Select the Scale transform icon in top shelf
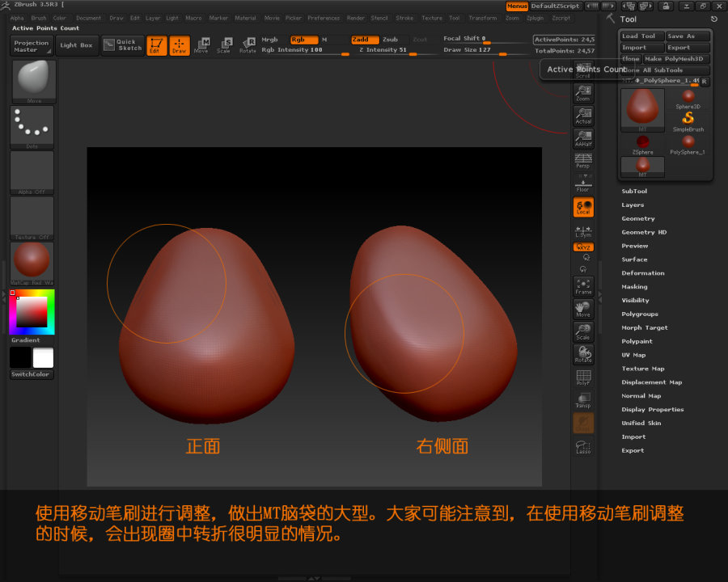Viewport: 728px width, 582px height. pyautogui.click(x=224, y=45)
